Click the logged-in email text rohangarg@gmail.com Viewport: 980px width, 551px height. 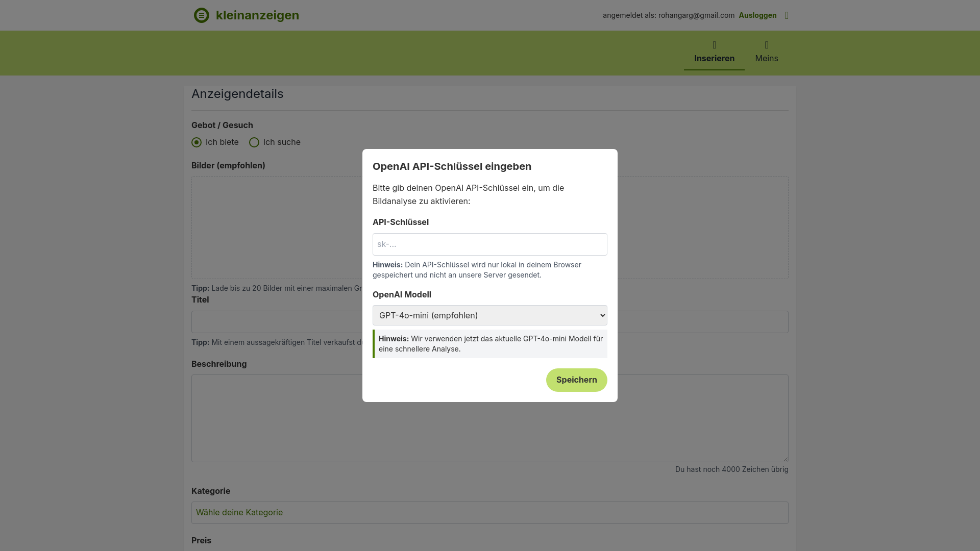(x=696, y=15)
